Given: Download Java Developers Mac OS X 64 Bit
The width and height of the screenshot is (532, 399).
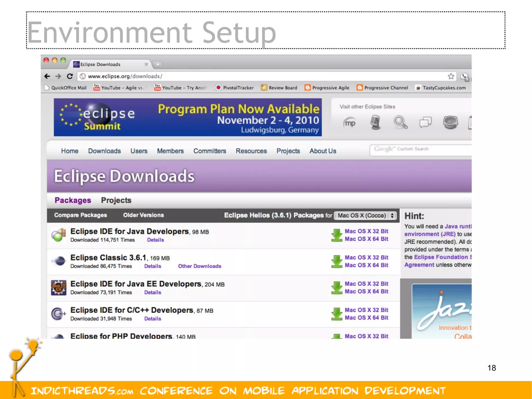Looking at the screenshot, I should [367, 239].
